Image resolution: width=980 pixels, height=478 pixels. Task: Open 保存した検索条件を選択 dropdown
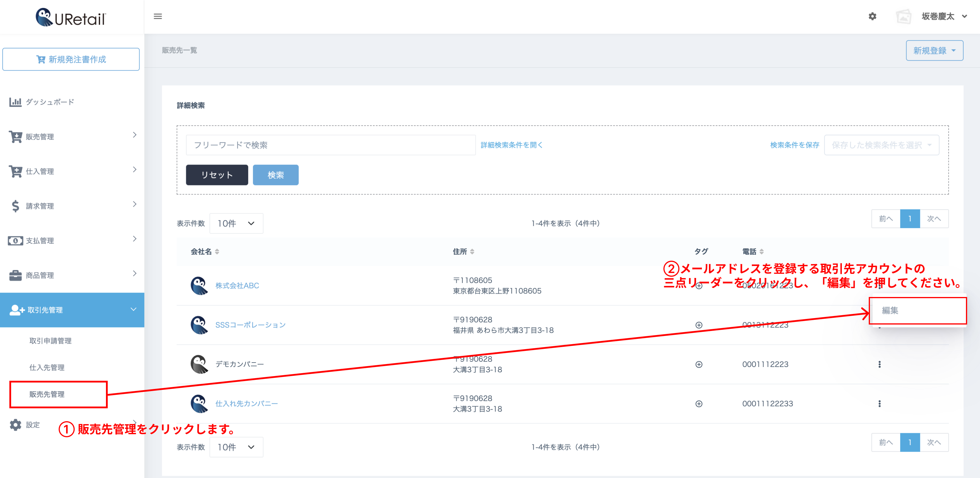[x=881, y=145]
